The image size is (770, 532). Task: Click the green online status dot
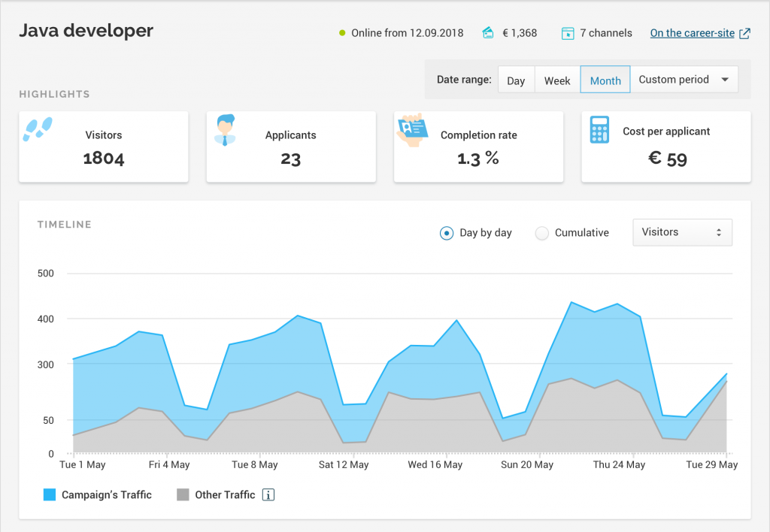pos(342,33)
